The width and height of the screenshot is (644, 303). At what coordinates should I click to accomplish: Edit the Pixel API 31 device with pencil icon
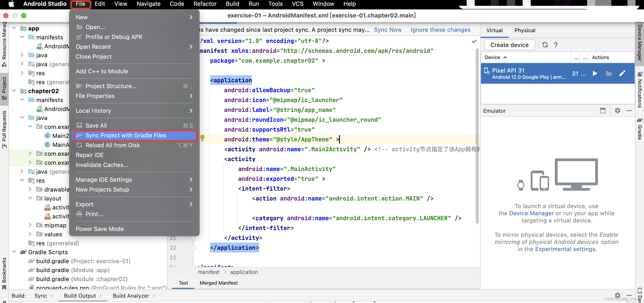pos(622,73)
